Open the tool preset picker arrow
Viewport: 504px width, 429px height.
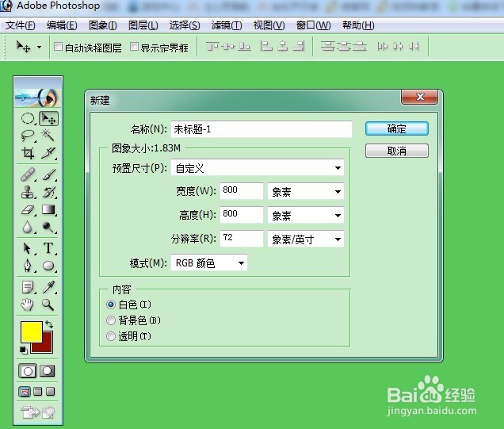(x=39, y=47)
